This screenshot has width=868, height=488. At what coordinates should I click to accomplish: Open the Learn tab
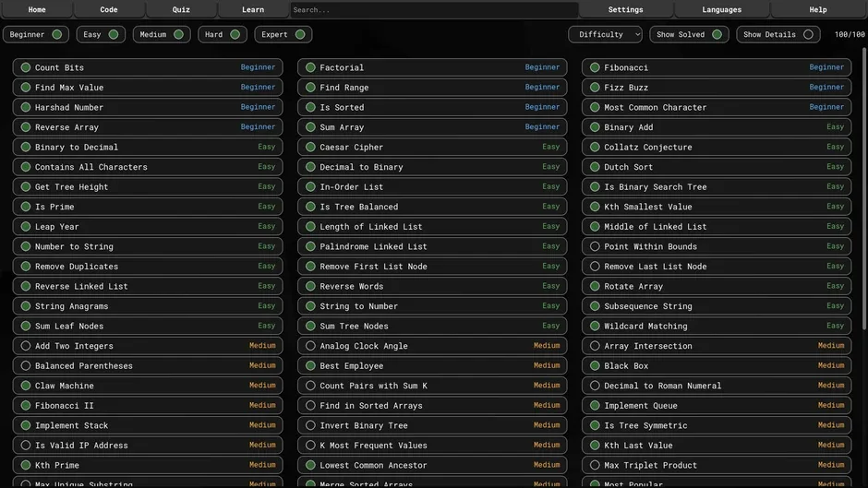pyautogui.click(x=253, y=9)
